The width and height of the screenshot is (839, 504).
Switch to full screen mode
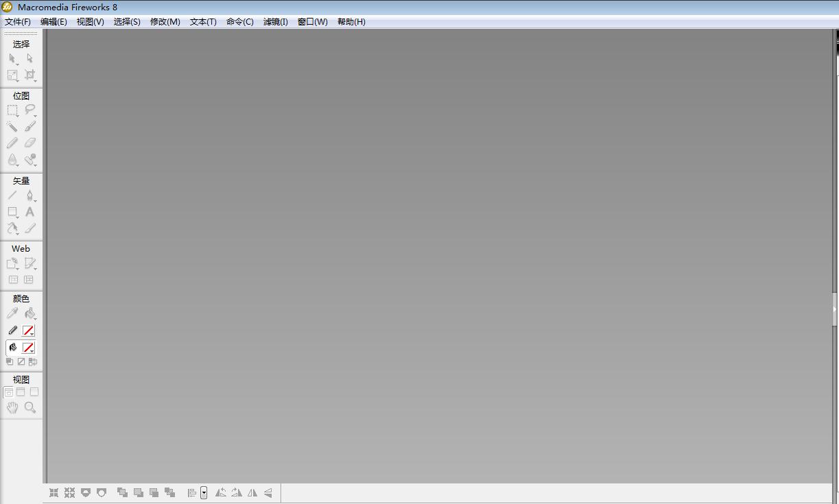point(34,392)
